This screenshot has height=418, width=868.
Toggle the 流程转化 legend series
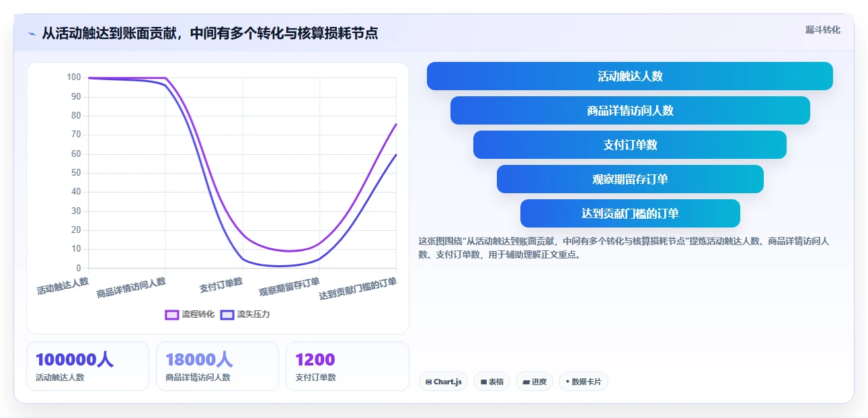click(x=190, y=314)
